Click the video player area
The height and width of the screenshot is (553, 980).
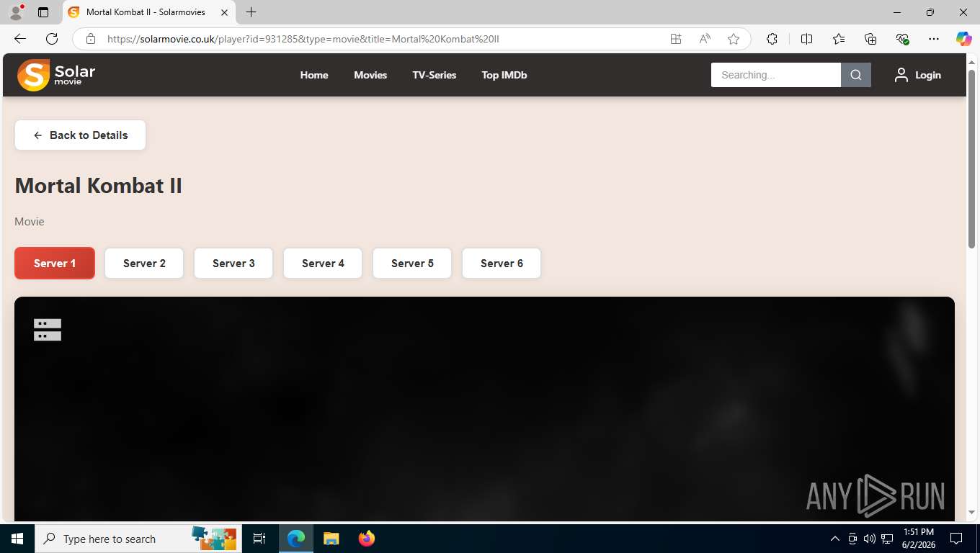click(x=484, y=409)
